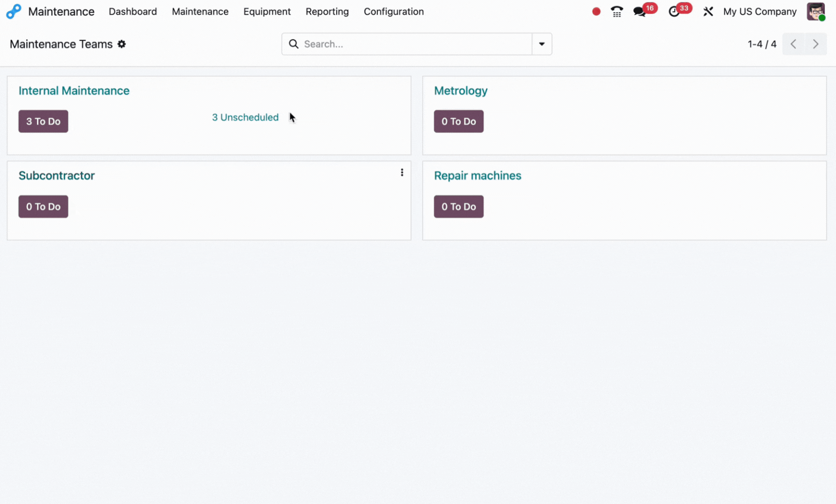Open the Subcontractor team
The image size is (836, 504).
[57, 175]
